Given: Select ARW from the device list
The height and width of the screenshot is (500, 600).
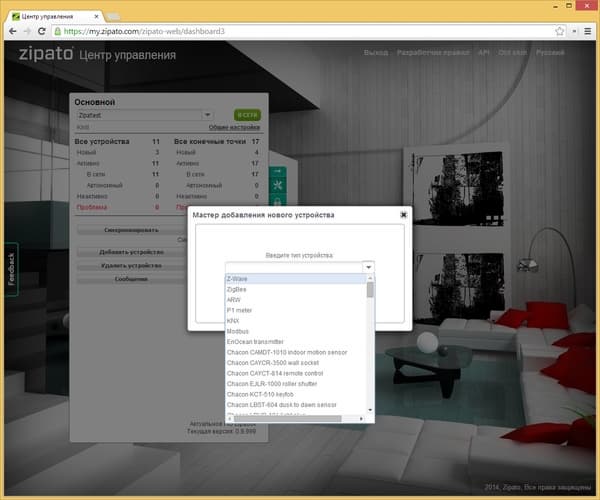Looking at the screenshot, I should pyautogui.click(x=296, y=300).
